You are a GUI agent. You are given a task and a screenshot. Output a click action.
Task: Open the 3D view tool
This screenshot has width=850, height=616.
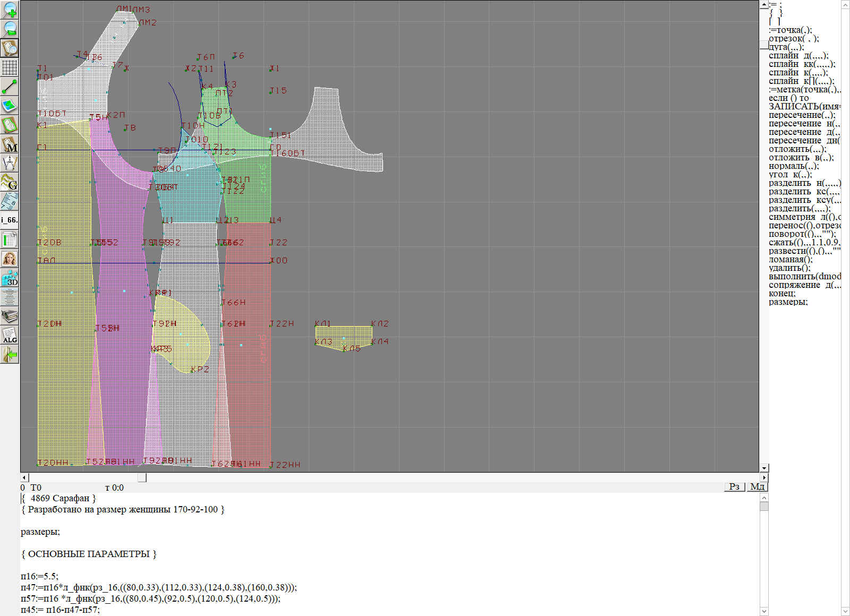tap(10, 278)
